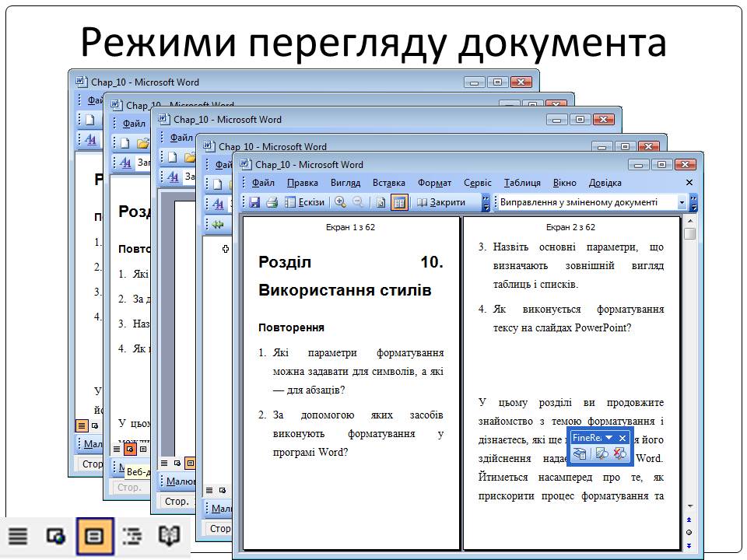Select the web layout view icon in enlarged strip
The width and height of the screenshot is (747, 560).
coord(56,536)
